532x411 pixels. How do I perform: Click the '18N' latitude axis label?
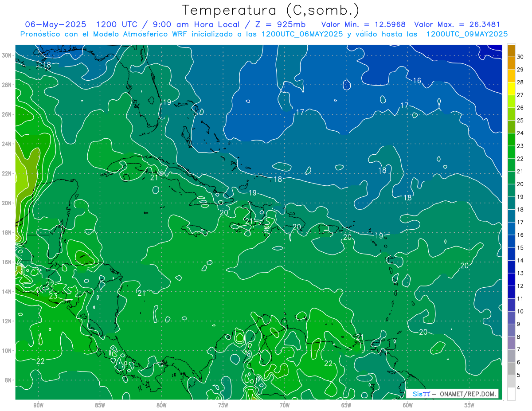[x=7, y=232]
